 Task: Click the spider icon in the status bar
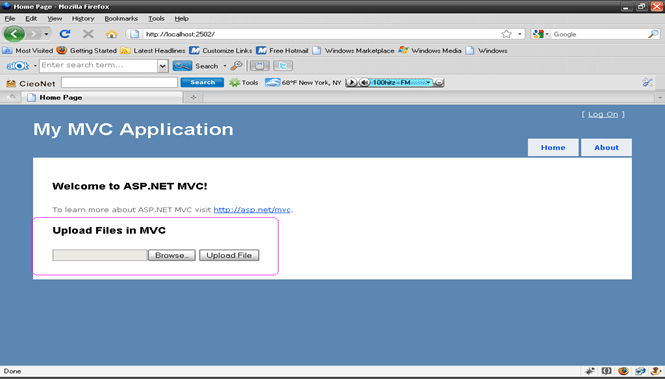[x=590, y=371]
